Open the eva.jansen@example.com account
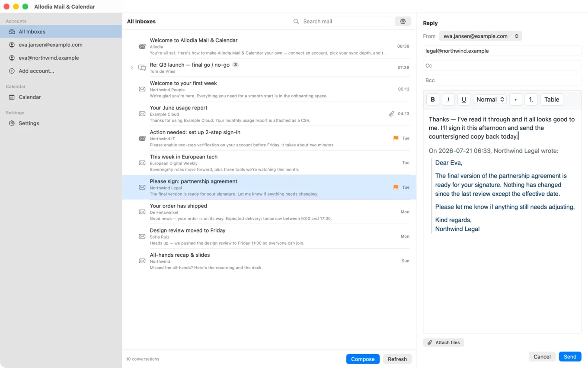Screen dimensions: 588x368 tap(61, 45)
